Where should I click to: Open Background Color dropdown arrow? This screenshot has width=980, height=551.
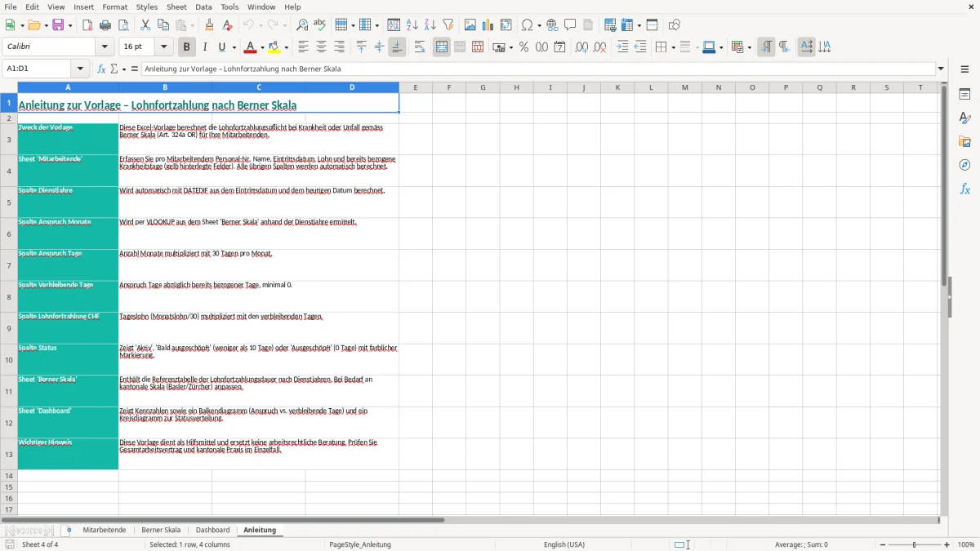(x=286, y=47)
